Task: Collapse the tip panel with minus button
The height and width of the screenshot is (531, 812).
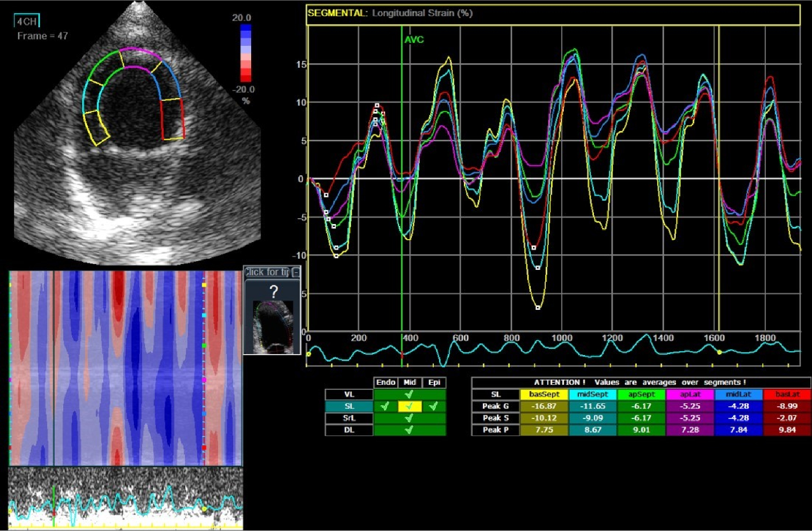Action: (x=296, y=272)
